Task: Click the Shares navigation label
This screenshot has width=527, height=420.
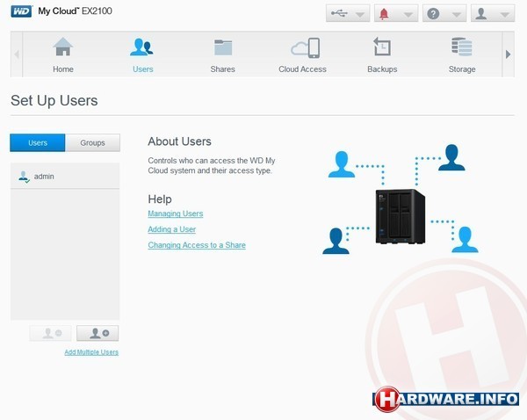Action: [222, 69]
